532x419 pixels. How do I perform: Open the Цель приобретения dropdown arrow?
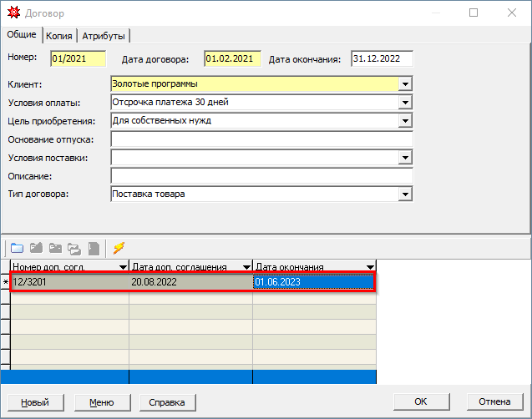405,121
